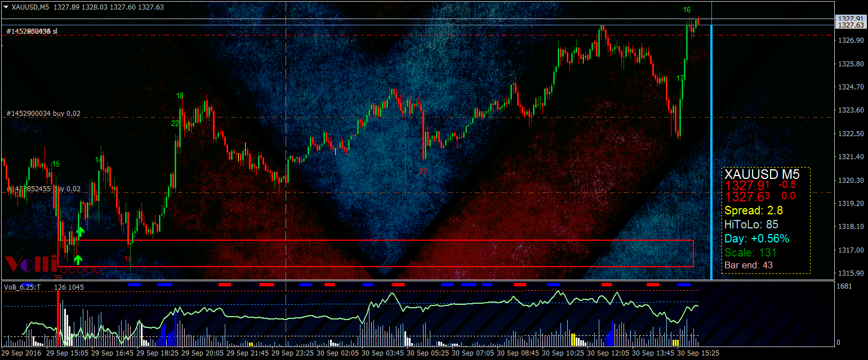Click the 1324.70 price scale label

(851, 87)
